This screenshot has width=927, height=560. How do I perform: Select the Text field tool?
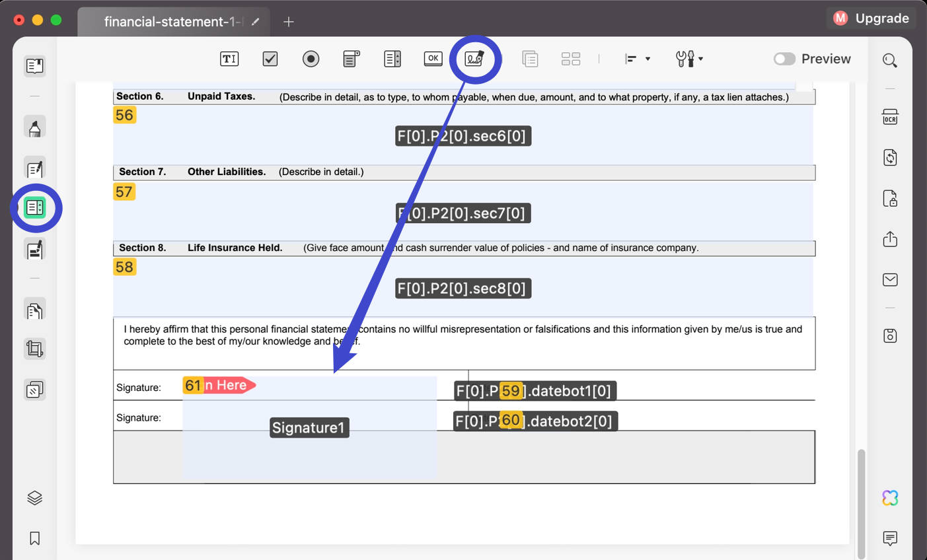click(229, 58)
